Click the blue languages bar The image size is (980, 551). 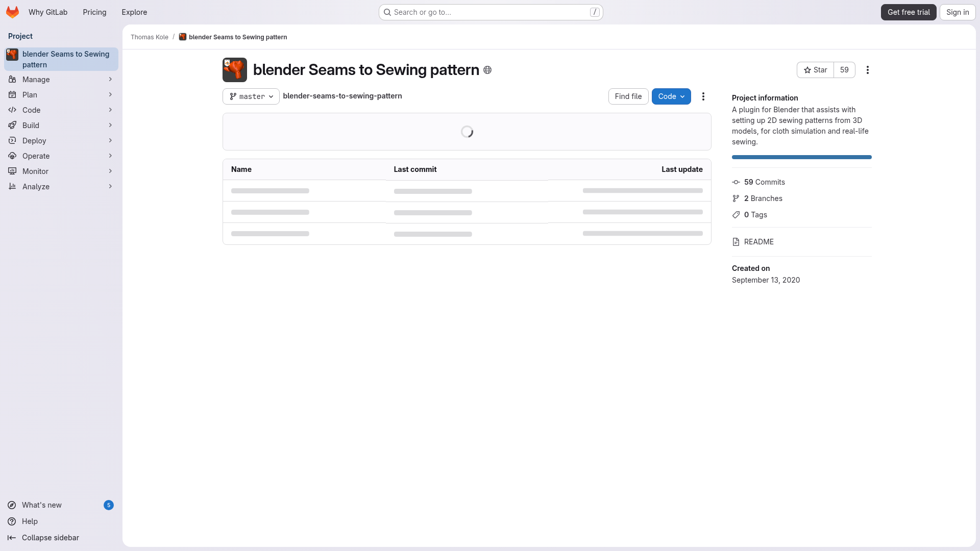point(801,157)
